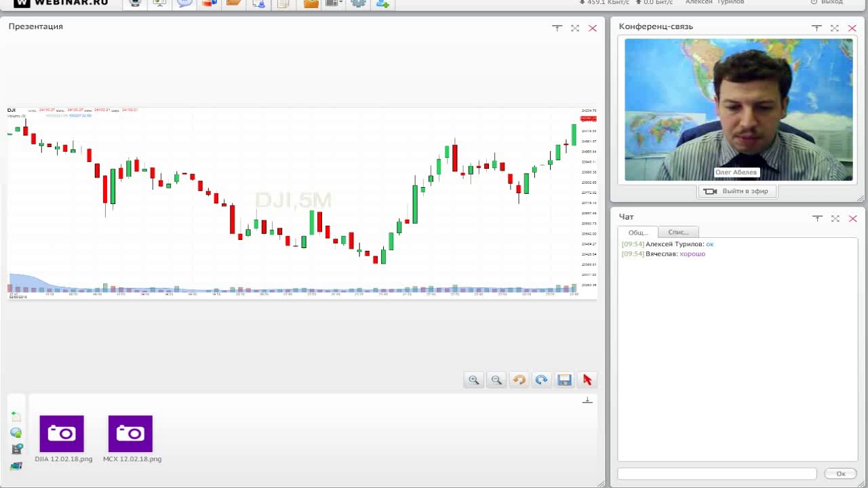Click the chat bubble toolbar icon
The image size is (868, 488).
point(184,3)
